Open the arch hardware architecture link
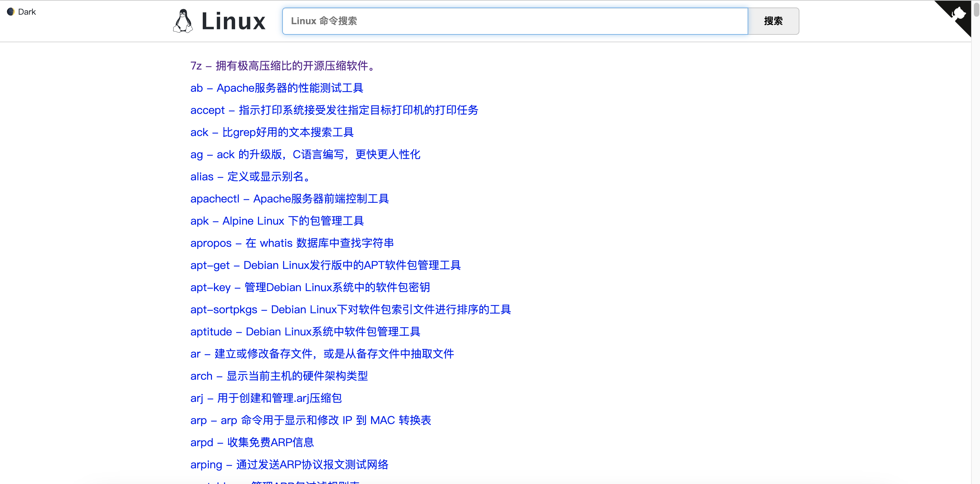 [x=279, y=376]
